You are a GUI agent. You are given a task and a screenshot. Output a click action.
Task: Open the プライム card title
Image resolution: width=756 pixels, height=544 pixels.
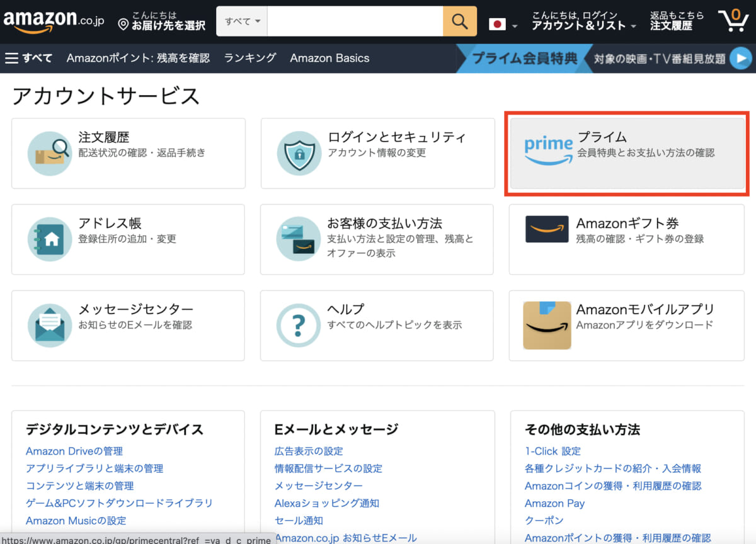602,137
